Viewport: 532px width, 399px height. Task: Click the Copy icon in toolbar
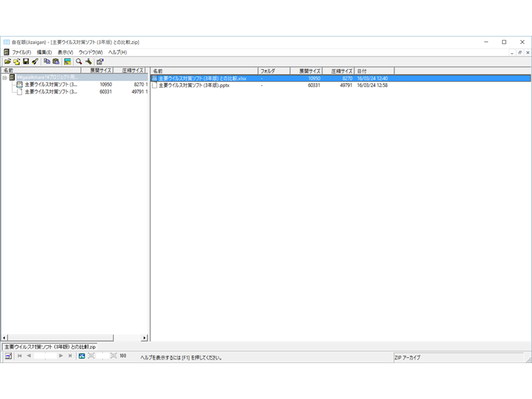tap(47, 61)
